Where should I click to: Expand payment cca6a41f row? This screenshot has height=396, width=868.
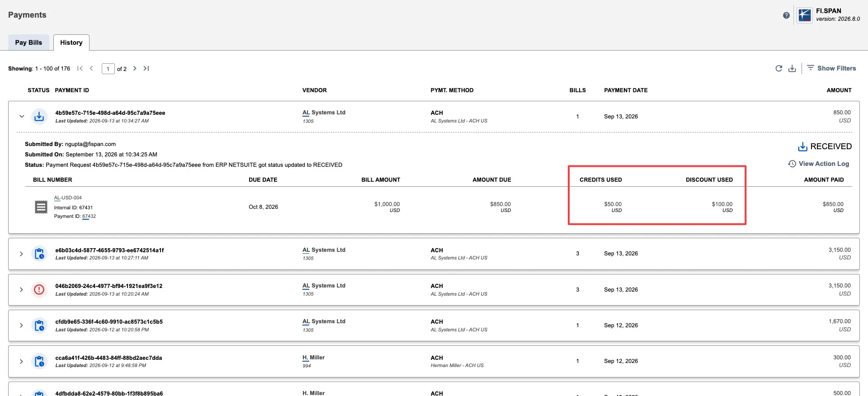pos(21,361)
